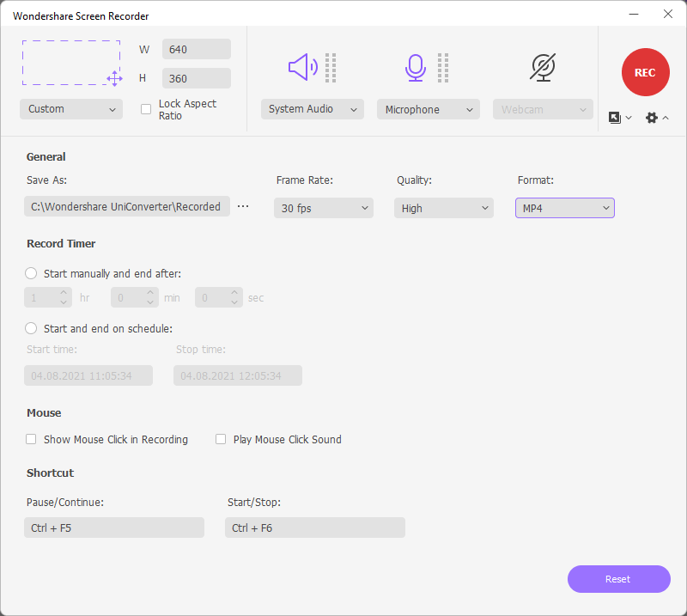Collapse chevron beside the settings gear
This screenshot has width=687, height=616.
click(x=666, y=118)
